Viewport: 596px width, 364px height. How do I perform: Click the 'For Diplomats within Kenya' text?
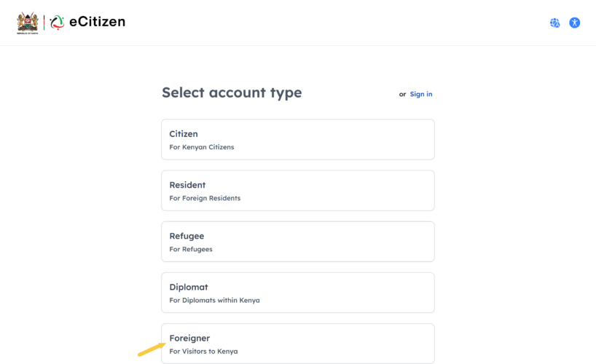click(x=214, y=300)
